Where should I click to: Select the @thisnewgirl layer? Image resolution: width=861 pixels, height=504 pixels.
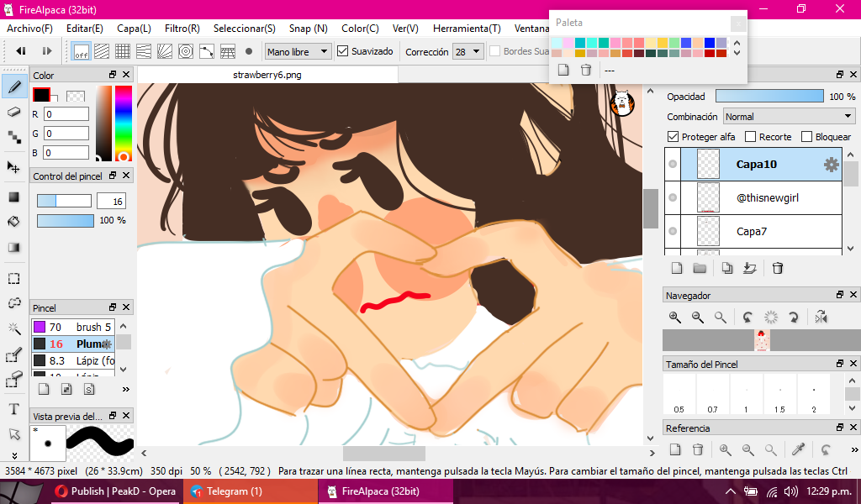tap(761, 198)
